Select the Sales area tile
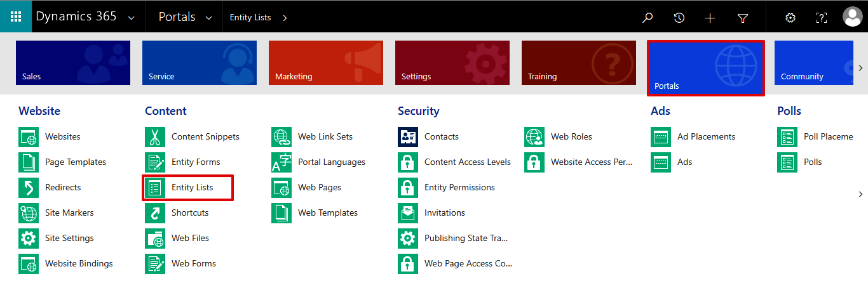The width and height of the screenshot is (868, 288). (x=73, y=63)
